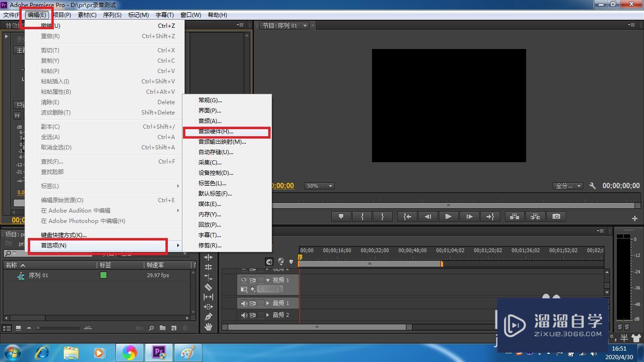The height and width of the screenshot is (362, 644).
Task: Mark Out point with right brace button
Action: pyautogui.click(x=382, y=216)
